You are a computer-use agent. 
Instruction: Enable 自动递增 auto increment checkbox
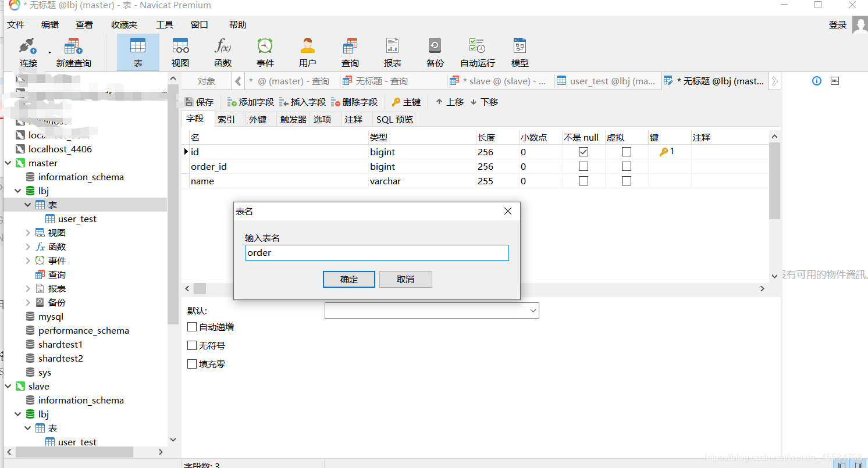coord(192,327)
